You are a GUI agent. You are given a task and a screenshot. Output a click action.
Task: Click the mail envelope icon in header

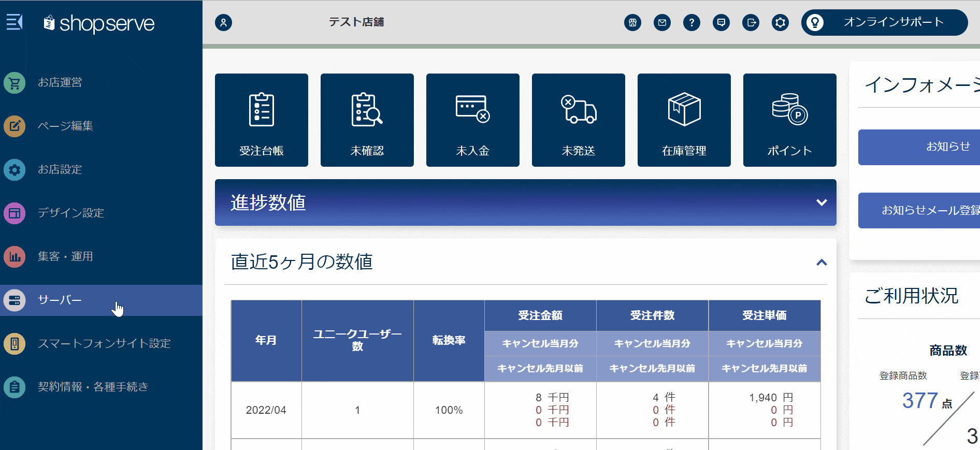(x=662, y=22)
